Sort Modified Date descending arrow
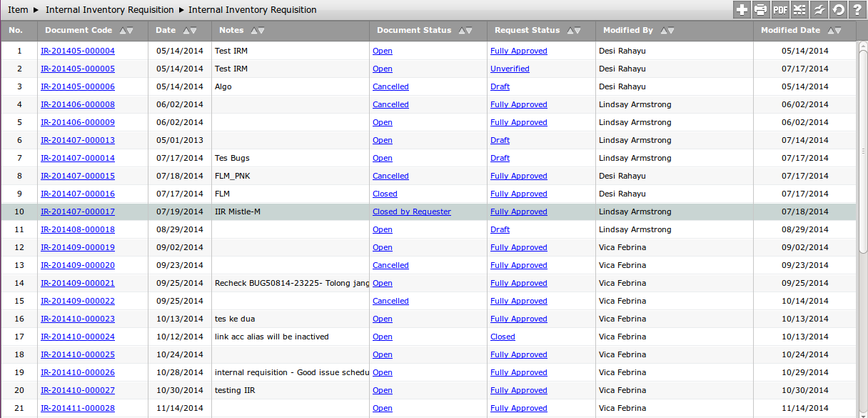This screenshot has height=418, width=868. click(838, 31)
